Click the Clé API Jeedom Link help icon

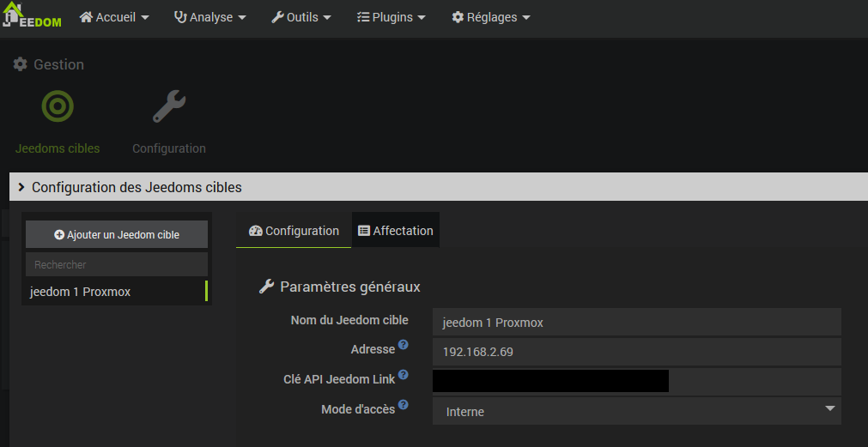[x=403, y=375]
